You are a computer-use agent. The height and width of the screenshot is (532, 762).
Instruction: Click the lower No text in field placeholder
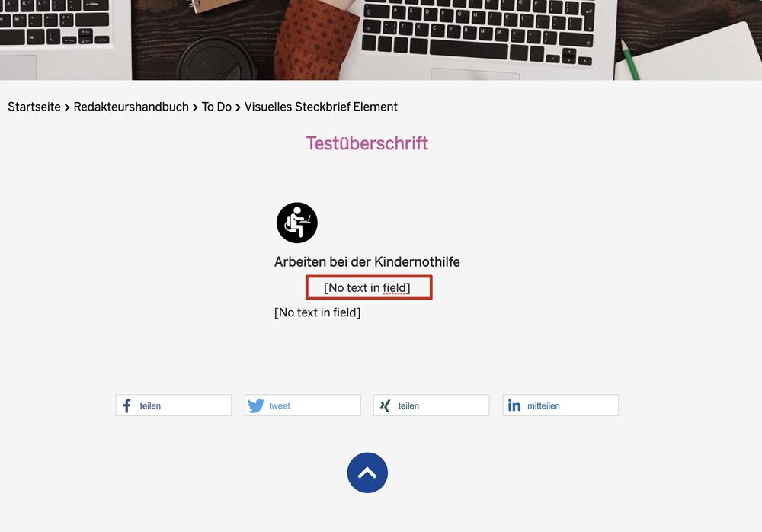(x=317, y=312)
